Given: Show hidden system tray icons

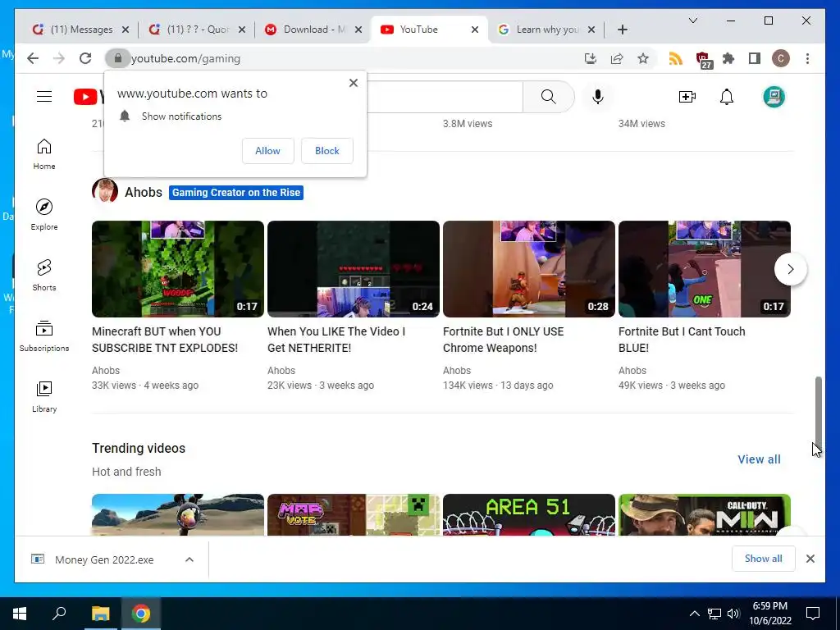Looking at the screenshot, I should (694, 614).
